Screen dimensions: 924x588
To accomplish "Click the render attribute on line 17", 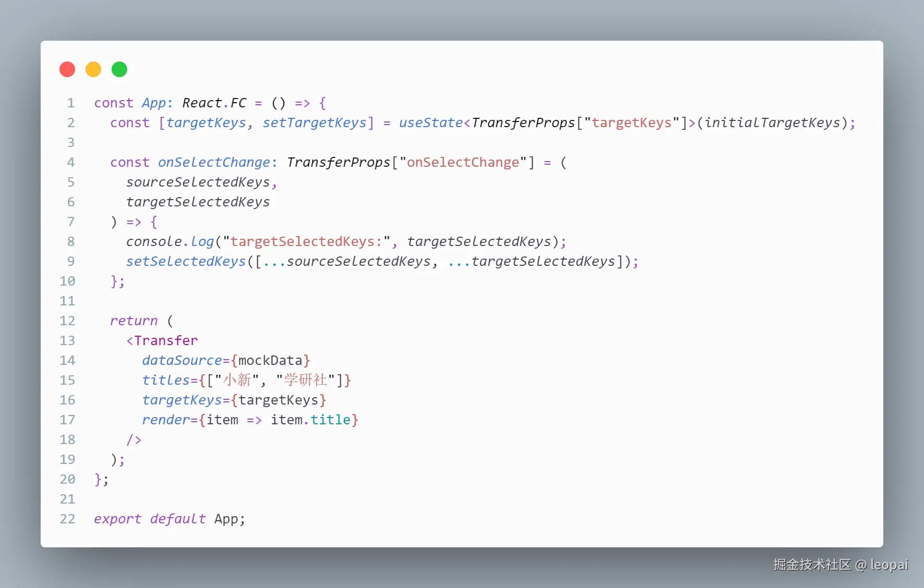I will coord(166,420).
